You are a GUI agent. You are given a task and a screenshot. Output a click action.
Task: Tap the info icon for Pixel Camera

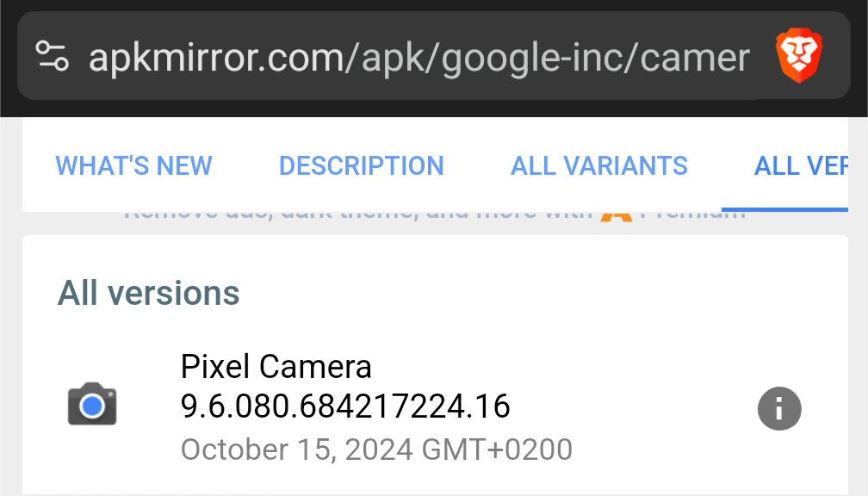pos(779,408)
